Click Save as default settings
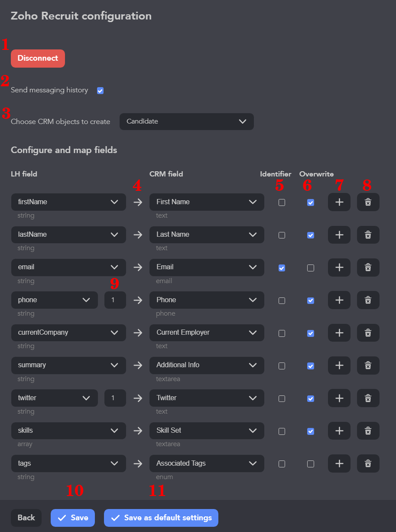The width and height of the screenshot is (396, 532). [161, 518]
